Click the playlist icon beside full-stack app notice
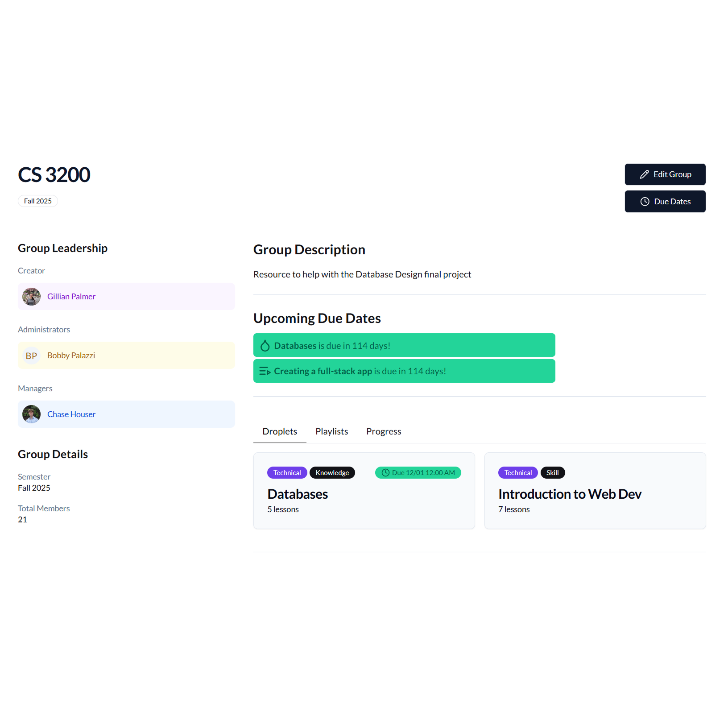The height and width of the screenshot is (728, 728). (265, 371)
